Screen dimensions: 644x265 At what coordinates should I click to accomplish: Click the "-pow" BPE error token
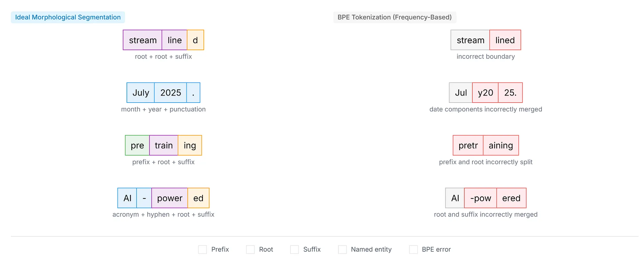(x=480, y=198)
